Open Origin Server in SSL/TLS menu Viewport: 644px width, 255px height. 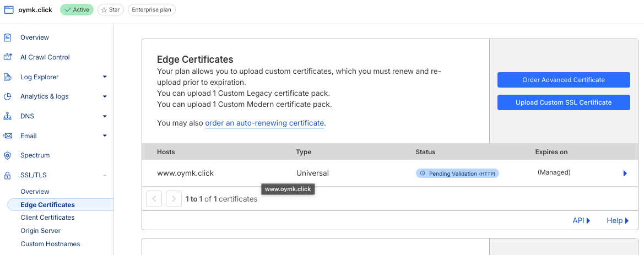(40, 231)
